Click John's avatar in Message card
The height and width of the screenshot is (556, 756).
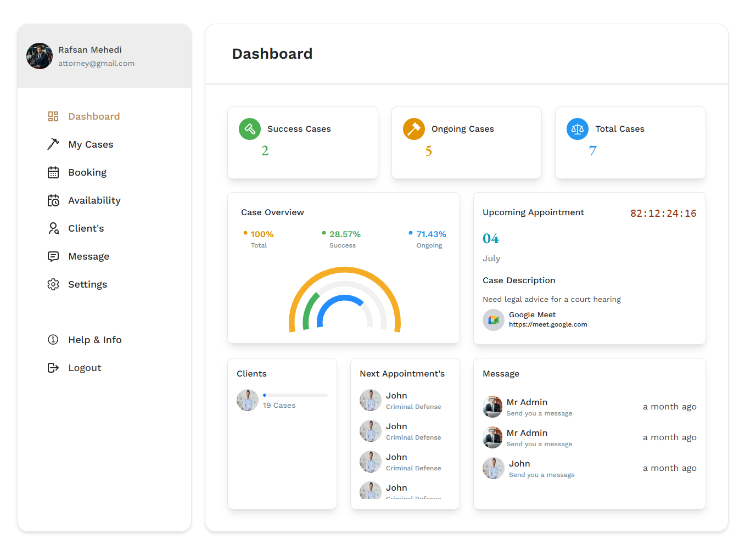coord(494,468)
